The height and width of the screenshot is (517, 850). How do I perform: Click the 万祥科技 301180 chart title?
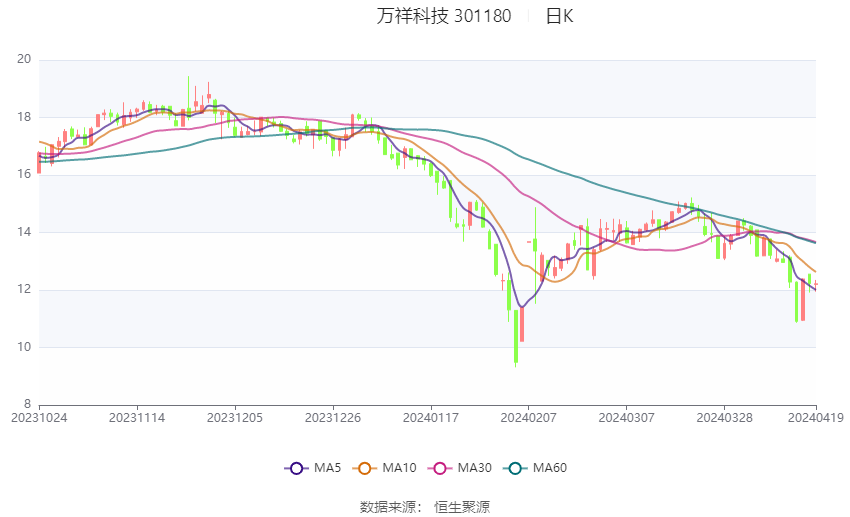point(443,16)
